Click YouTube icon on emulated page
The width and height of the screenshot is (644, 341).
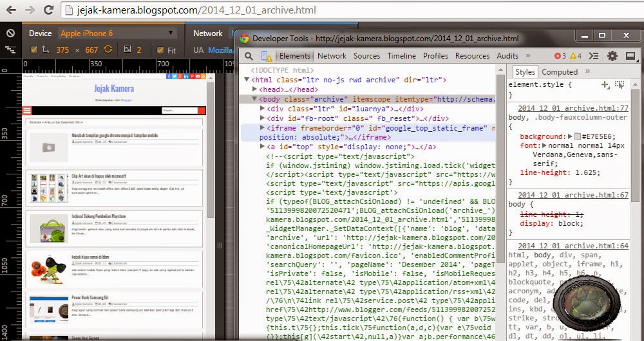198,77
